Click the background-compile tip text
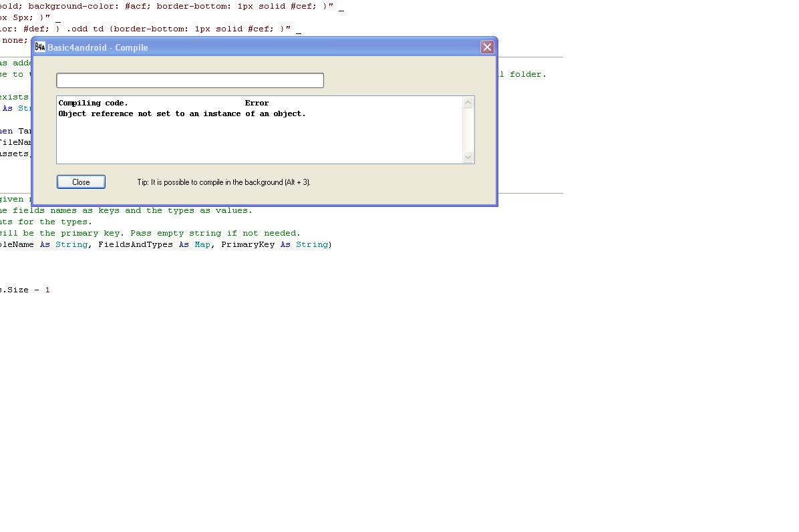 tap(224, 182)
